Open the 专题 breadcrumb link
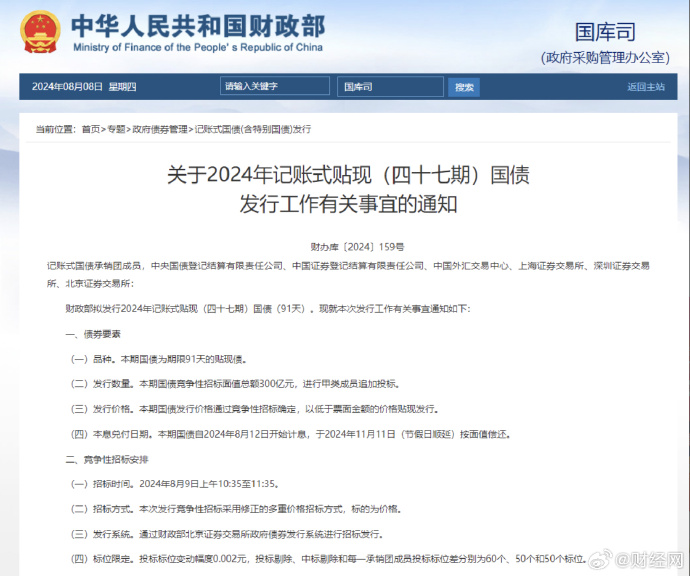The height and width of the screenshot is (576, 690). pos(116,129)
